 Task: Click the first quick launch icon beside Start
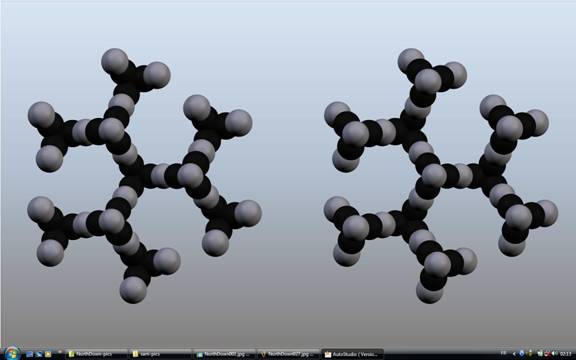click(x=30, y=354)
